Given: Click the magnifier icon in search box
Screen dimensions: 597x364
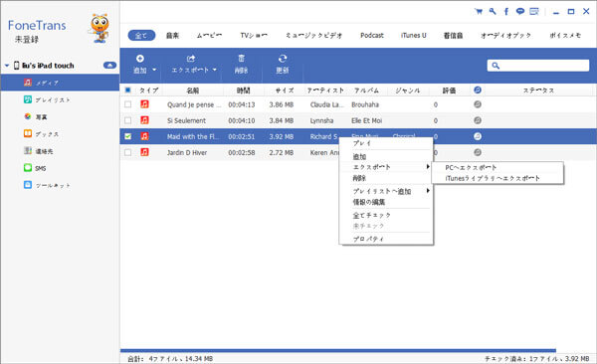Looking at the screenshot, I should 496,66.
